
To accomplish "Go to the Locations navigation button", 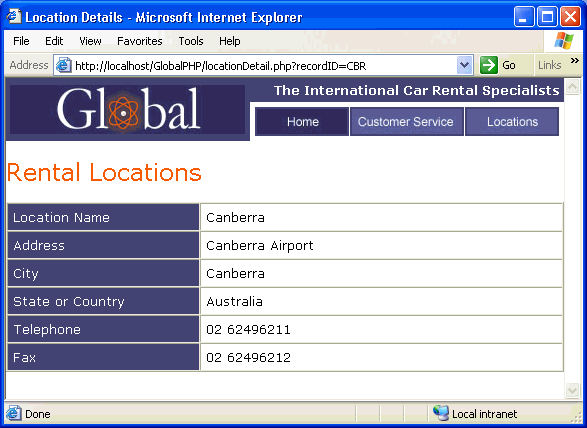I will (x=512, y=122).
